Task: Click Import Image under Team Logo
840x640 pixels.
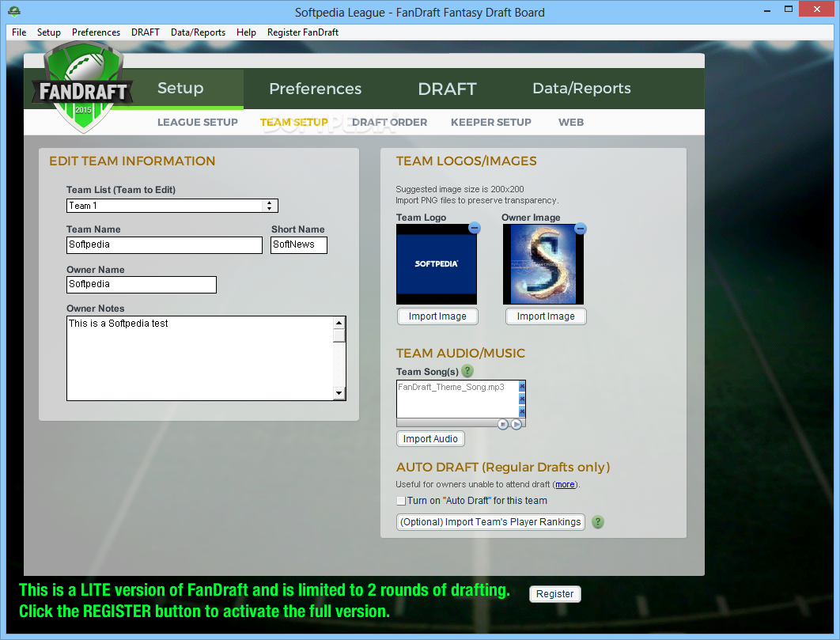Action: [437, 316]
